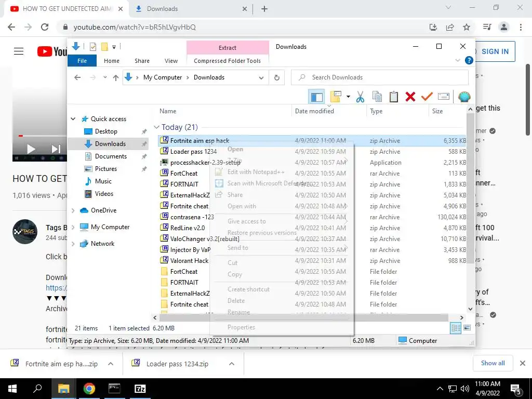Click the volume speaker tray icon
This screenshot has height=399, width=532.
coord(465,389)
